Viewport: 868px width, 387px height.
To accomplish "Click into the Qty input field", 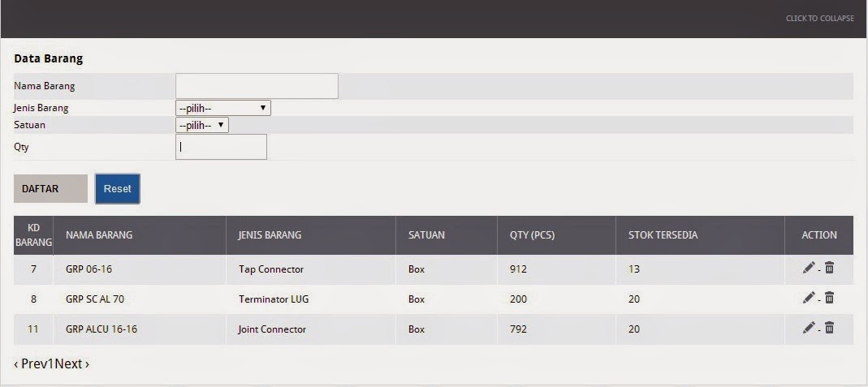I will tap(221, 147).
